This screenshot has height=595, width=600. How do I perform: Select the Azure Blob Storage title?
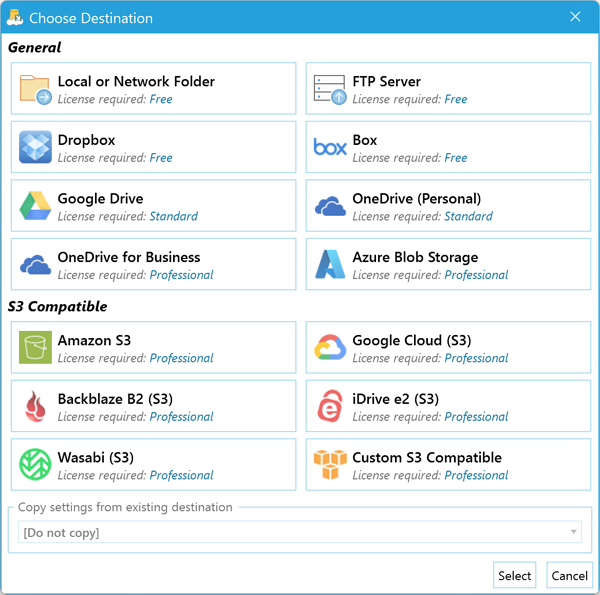pos(415,258)
